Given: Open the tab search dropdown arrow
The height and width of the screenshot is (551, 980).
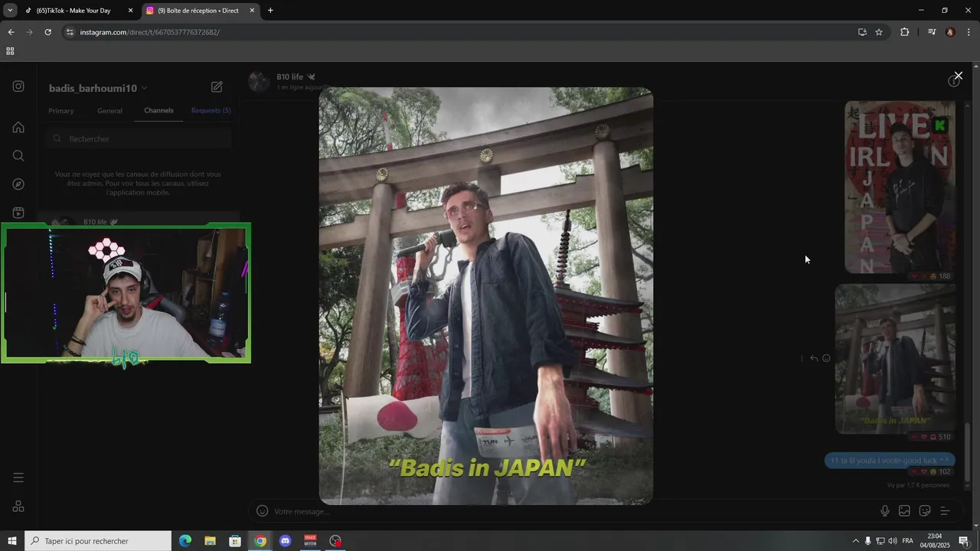Looking at the screenshot, I should 10,11.
